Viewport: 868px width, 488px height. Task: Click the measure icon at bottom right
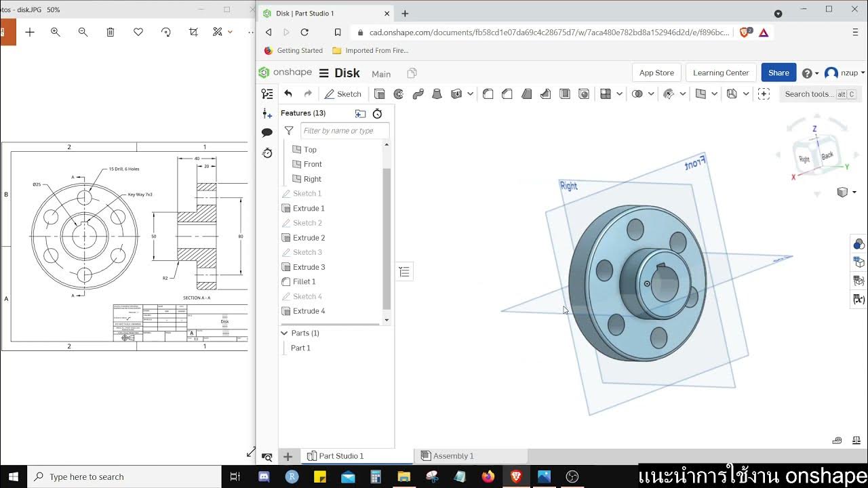[x=837, y=441]
